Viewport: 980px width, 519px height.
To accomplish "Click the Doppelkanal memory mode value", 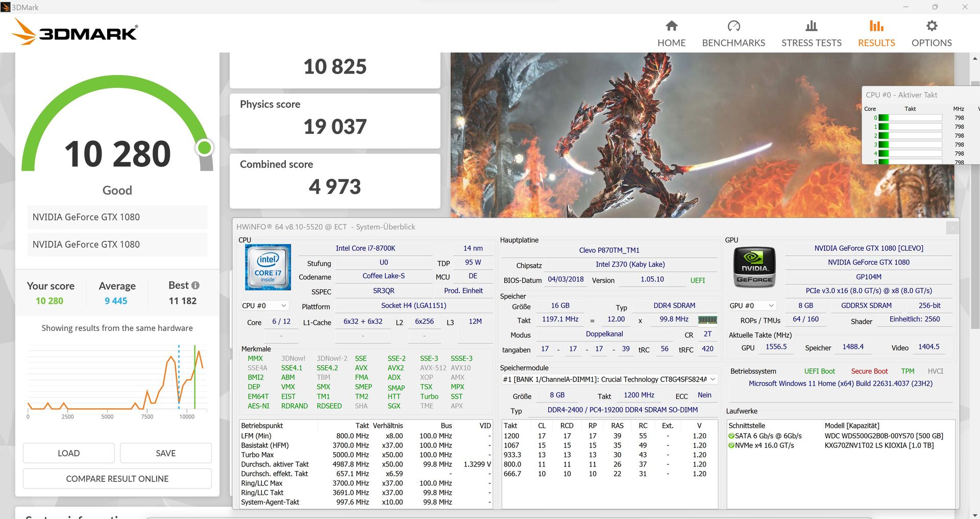I will pos(604,334).
